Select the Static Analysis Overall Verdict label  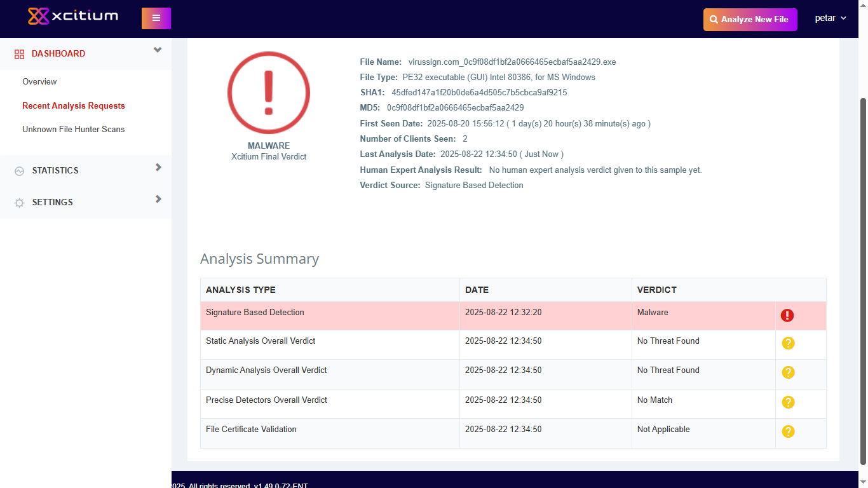tap(261, 341)
